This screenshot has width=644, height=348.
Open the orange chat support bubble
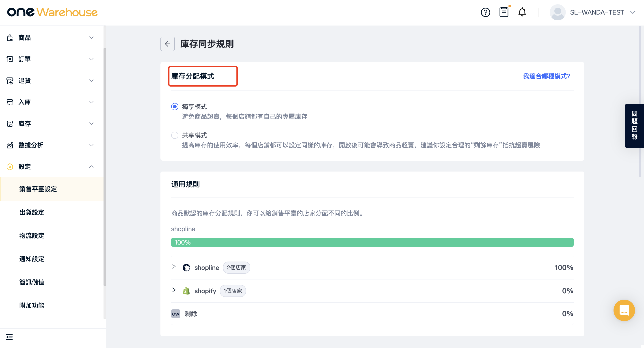tap(624, 310)
